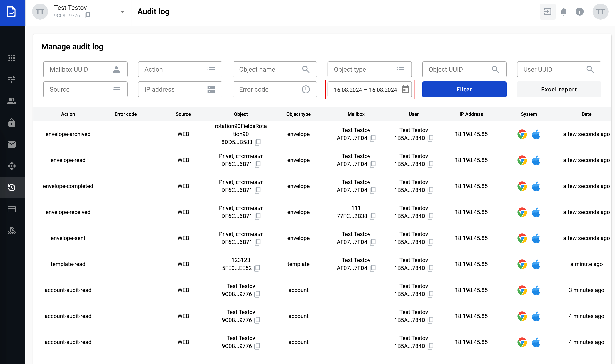Screen dimensions: 615x364
Task: Click the logout arrow icon in header
Action: coord(547,12)
